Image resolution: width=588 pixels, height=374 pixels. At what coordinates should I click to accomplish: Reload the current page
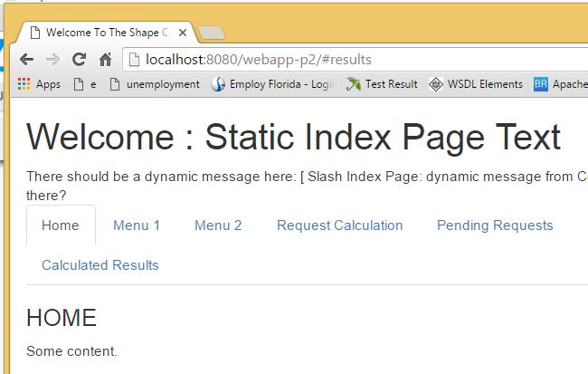click(x=80, y=60)
